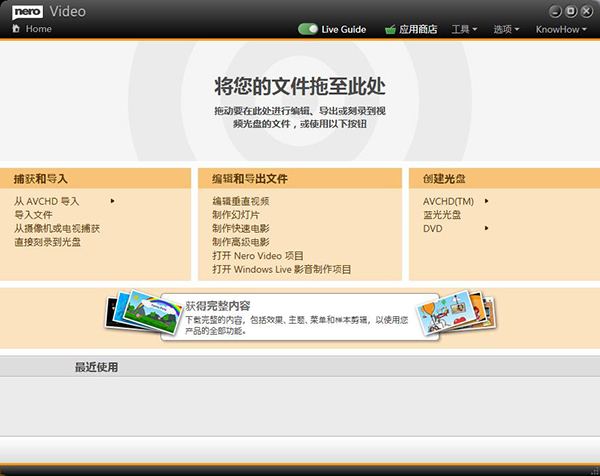The width and height of the screenshot is (600, 476).
Task: Click 打开 Windows Live 影音制作项目
Action: click(x=282, y=269)
